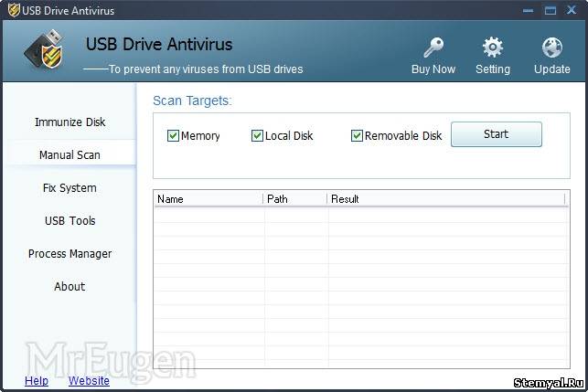The height and width of the screenshot is (392, 588).
Task: Open the Fix System section
Action: coord(70,187)
